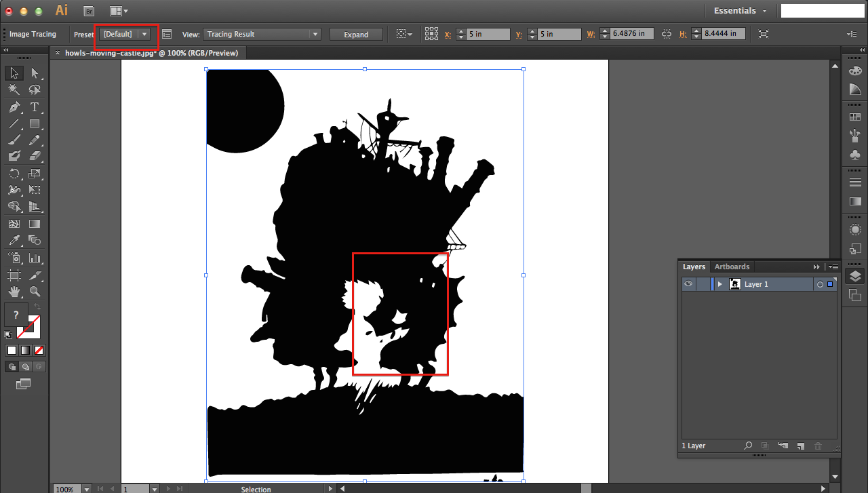868x493 pixels.
Task: Select the Rectangle tool
Action: [x=35, y=123]
